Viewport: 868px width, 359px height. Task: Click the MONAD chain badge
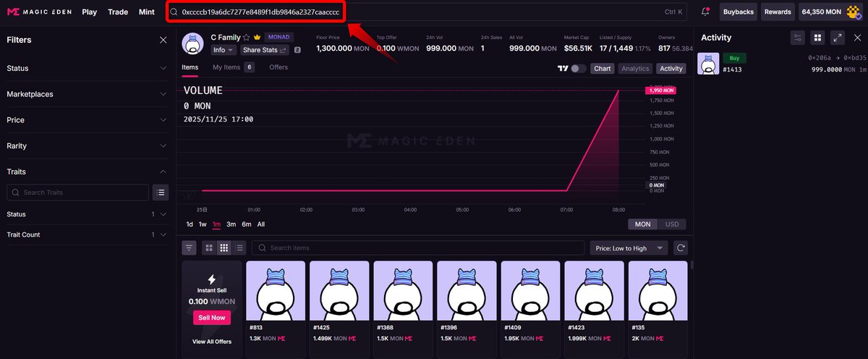(x=279, y=37)
